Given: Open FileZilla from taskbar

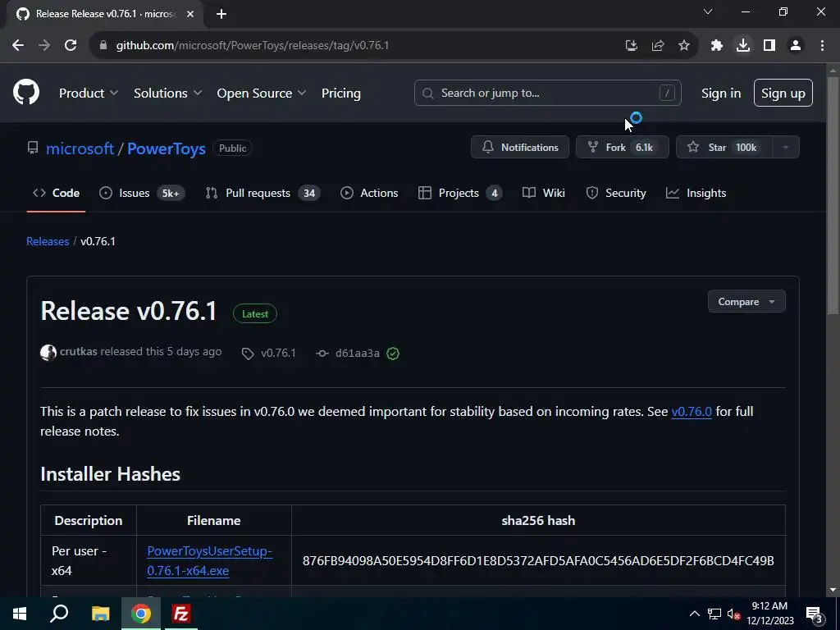Looking at the screenshot, I should [x=181, y=614].
